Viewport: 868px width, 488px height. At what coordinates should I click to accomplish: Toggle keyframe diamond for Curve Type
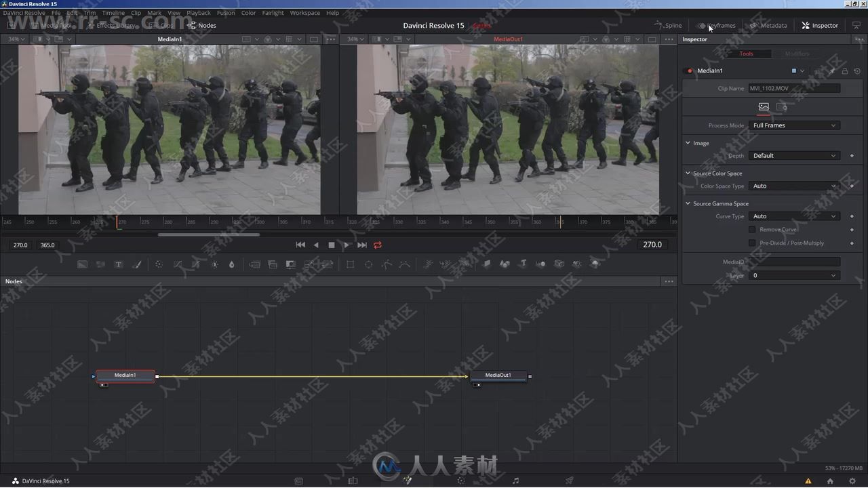(x=852, y=216)
